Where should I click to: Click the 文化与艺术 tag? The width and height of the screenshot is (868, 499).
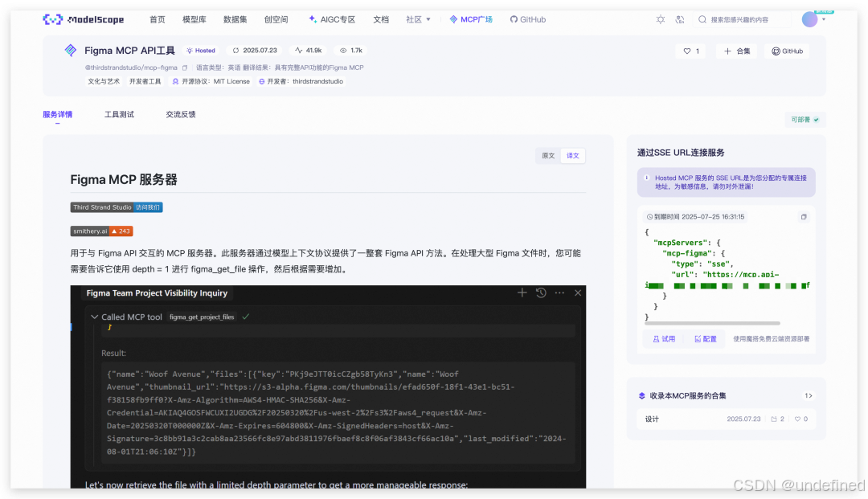click(x=104, y=81)
